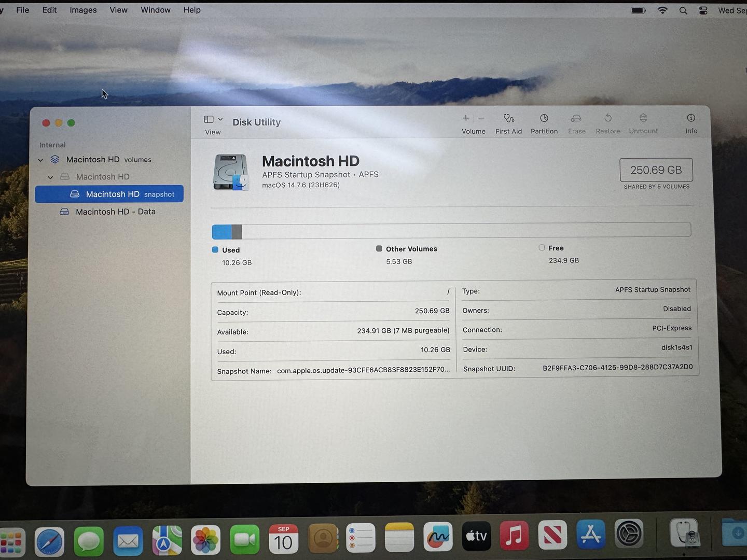The width and height of the screenshot is (747, 560).
Task: Open the Info panel icon
Action: click(691, 118)
